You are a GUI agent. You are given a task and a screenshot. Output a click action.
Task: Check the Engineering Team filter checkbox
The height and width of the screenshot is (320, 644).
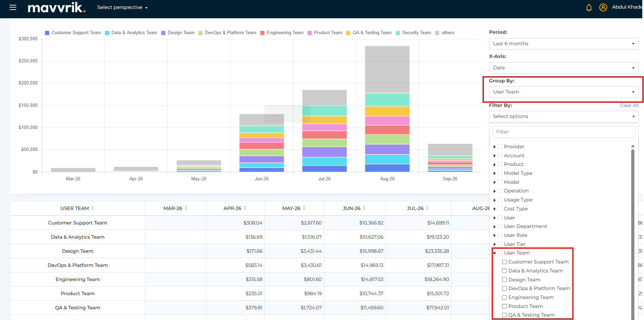tap(505, 297)
